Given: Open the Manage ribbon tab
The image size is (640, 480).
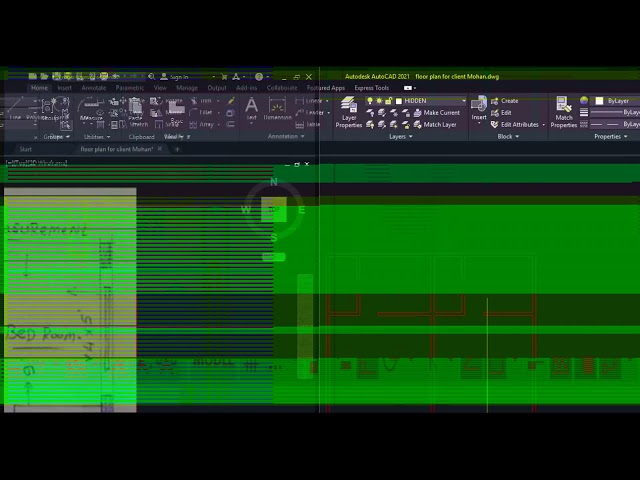Looking at the screenshot, I should (x=187, y=88).
